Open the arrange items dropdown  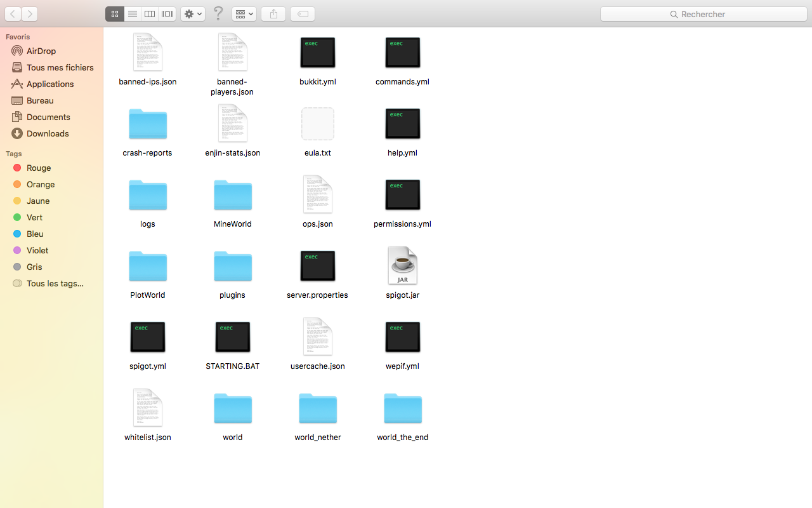244,14
